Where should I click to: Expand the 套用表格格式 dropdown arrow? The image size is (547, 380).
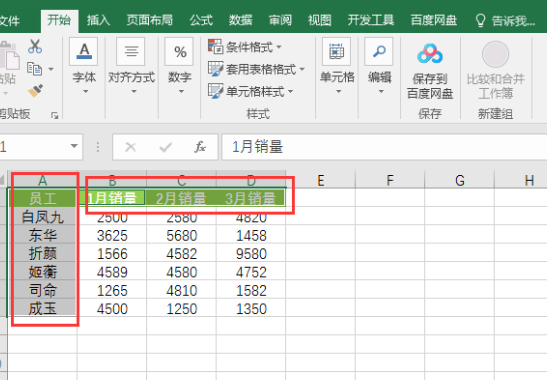click(302, 69)
